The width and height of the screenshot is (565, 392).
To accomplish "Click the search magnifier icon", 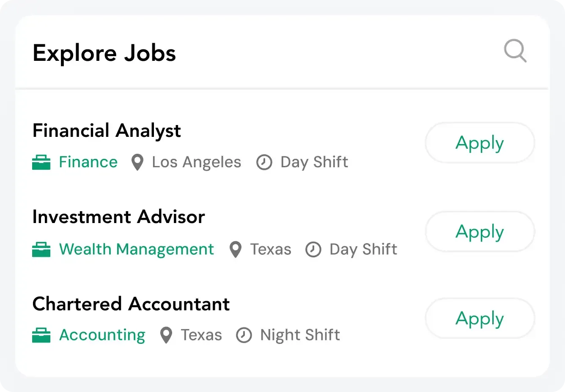I will click(x=515, y=51).
